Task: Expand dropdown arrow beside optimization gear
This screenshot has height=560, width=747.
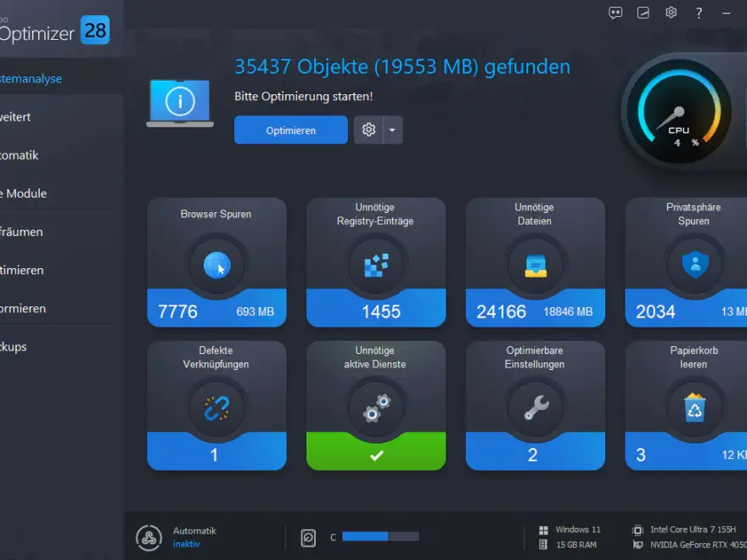Action: point(392,130)
